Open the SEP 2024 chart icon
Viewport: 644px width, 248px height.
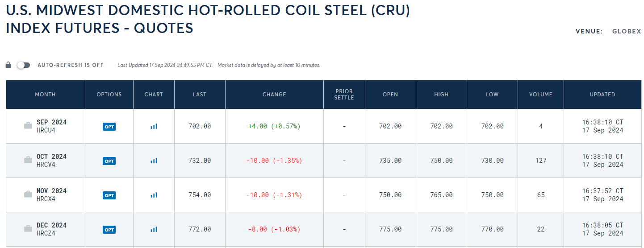click(x=154, y=126)
